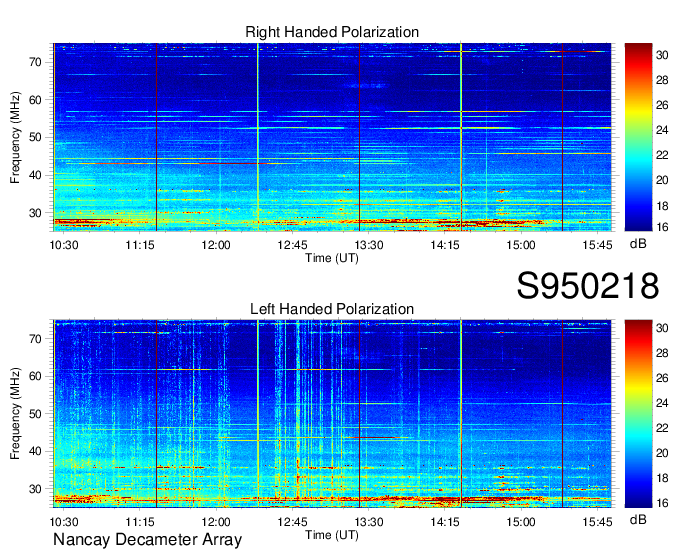This screenshot has width=680, height=552.
Task: Click the "Left Handed Polarization" plot title
Action: point(332,309)
